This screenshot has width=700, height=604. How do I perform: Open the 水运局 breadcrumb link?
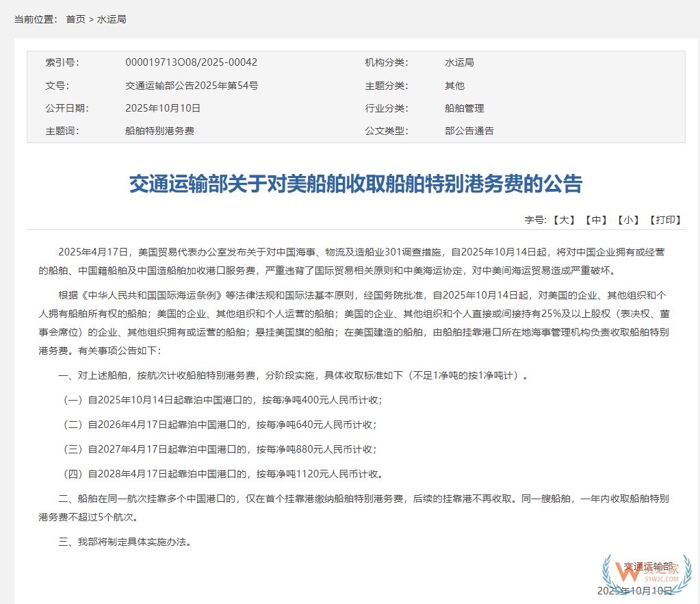[112, 19]
